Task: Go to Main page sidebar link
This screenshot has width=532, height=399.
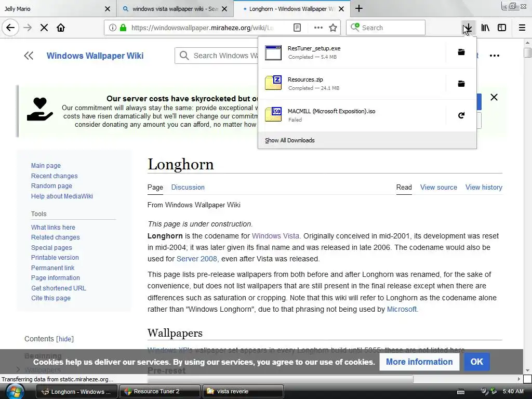Action: (x=46, y=166)
